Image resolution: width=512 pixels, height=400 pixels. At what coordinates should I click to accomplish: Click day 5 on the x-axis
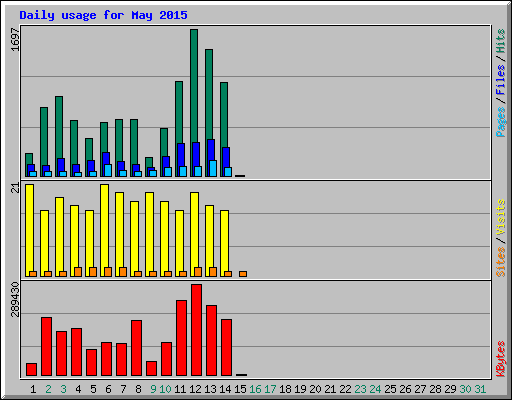(x=93, y=389)
